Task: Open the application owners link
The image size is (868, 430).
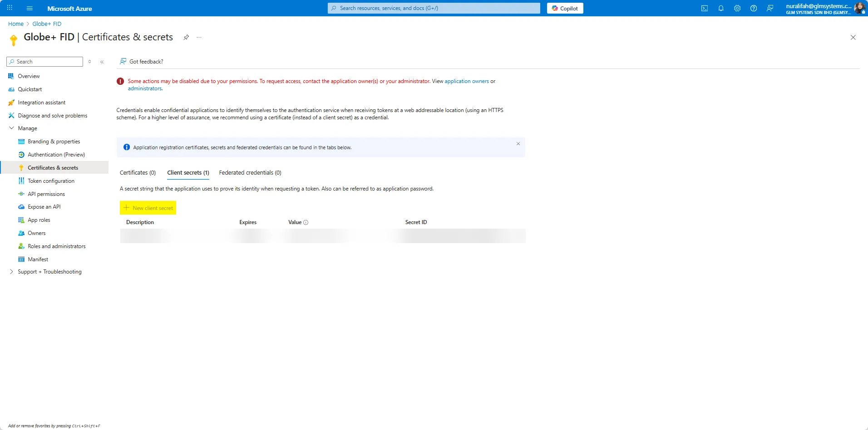Action: coord(466,81)
